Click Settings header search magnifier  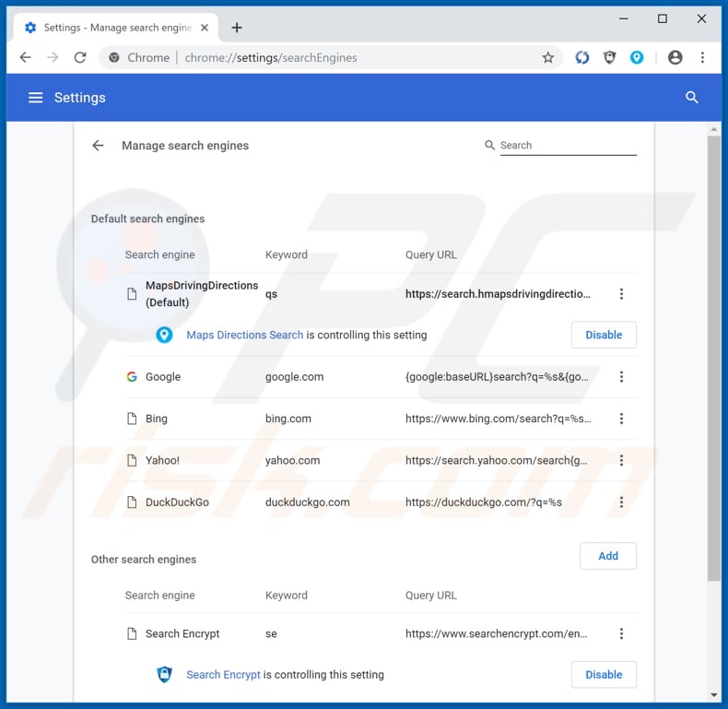pos(691,98)
